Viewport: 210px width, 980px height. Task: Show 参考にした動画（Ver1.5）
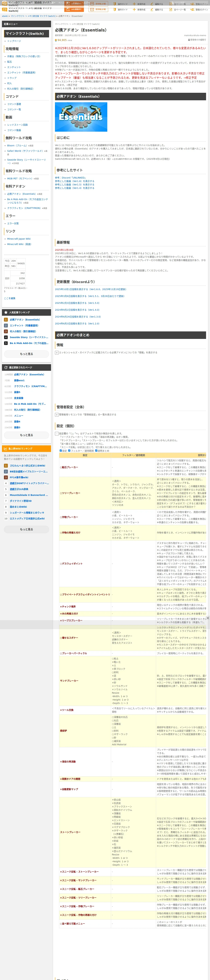point(75,185)
